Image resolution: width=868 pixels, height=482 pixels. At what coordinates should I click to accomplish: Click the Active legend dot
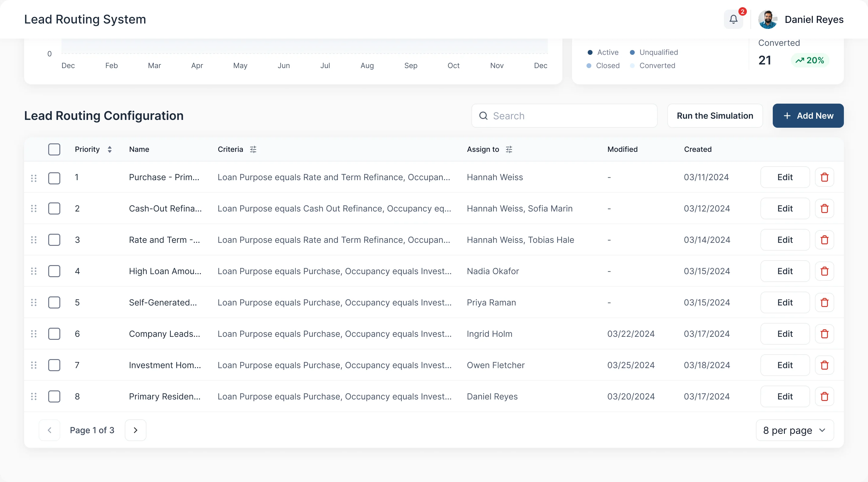coord(590,52)
